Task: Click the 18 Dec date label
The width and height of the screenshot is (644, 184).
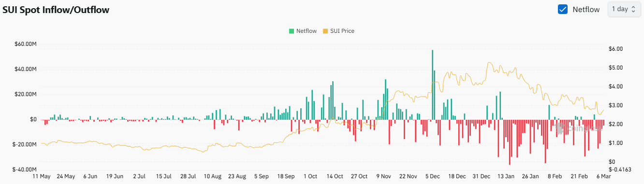Action: [x=457, y=177]
